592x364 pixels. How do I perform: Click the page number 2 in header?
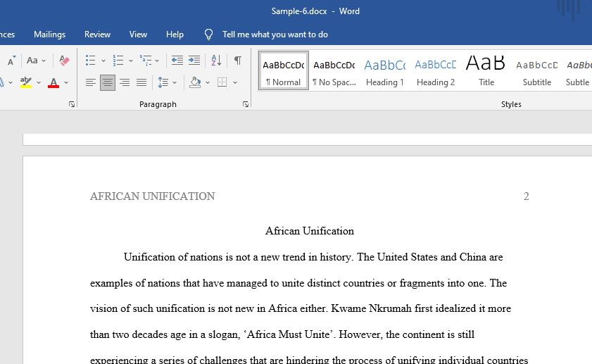[x=527, y=196]
